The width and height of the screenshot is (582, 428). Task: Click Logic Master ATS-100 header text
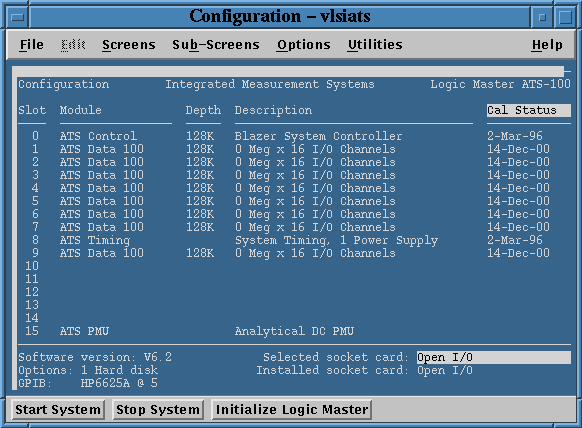click(500, 85)
